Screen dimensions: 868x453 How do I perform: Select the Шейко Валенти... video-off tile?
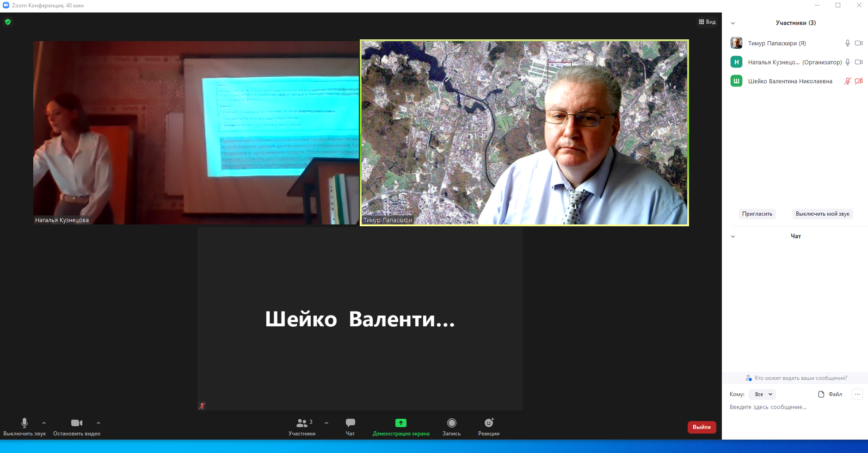point(360,319)
